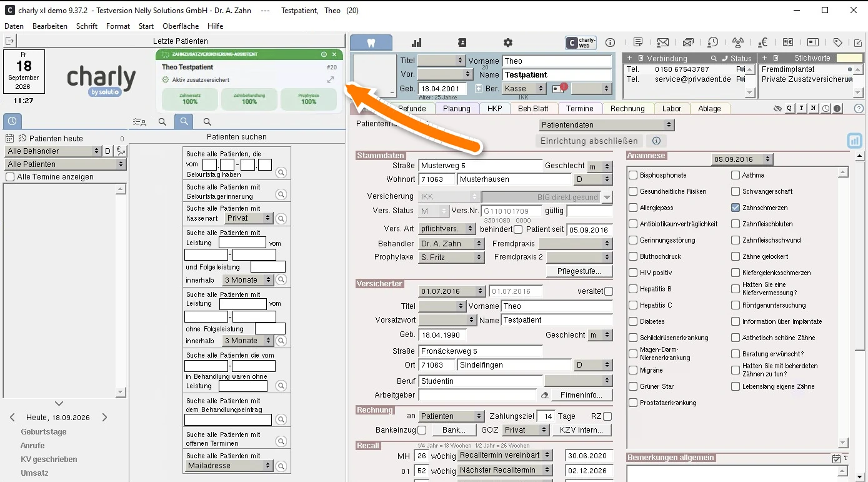Open the address book tab
This screenshot has width=868, height=482.
[462, 43]
